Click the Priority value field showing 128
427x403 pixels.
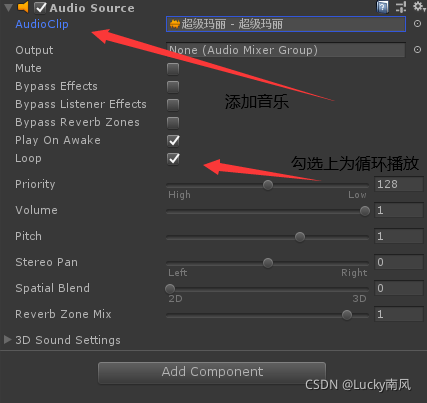pyautogui.click(x=399, y=184)
